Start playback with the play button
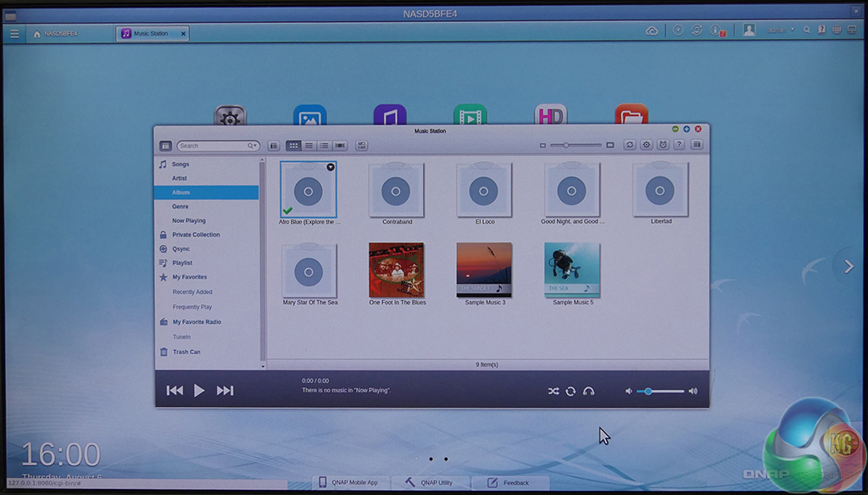This screenshot has width=868, height=495. [199, 391]
